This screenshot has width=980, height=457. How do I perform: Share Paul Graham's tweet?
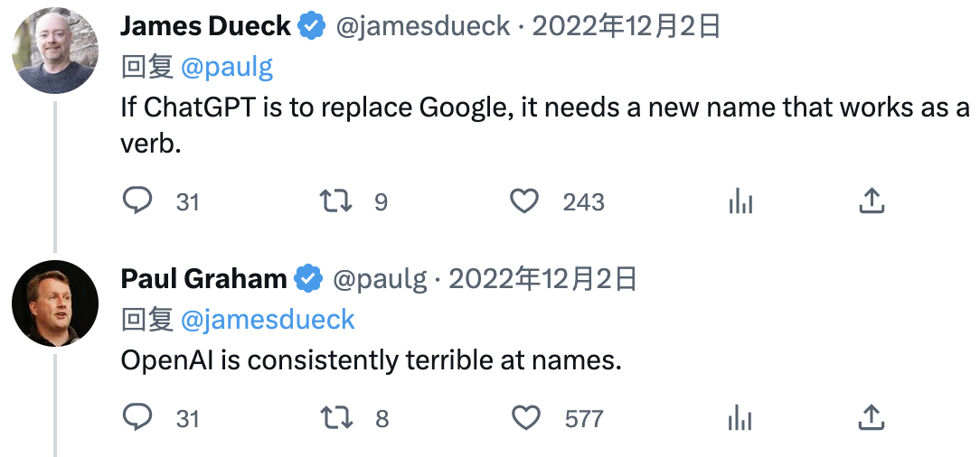[872, 417]
